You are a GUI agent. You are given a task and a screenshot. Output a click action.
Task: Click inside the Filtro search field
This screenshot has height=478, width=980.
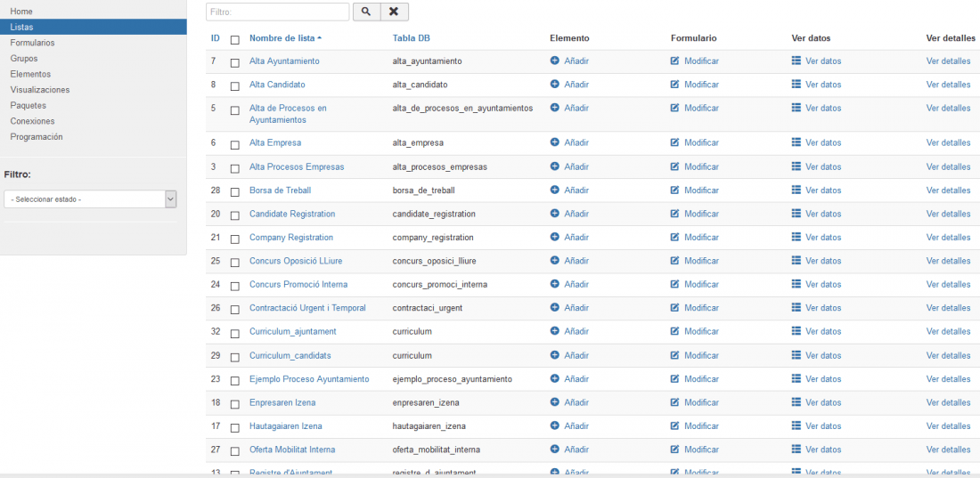click(x=277, y=12)
